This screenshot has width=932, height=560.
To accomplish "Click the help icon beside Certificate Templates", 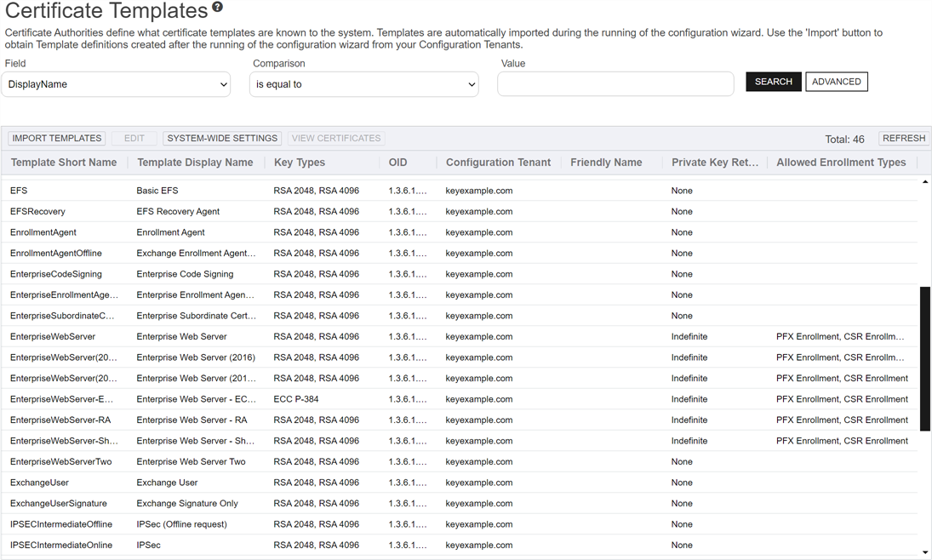I will tap(218, 8).
